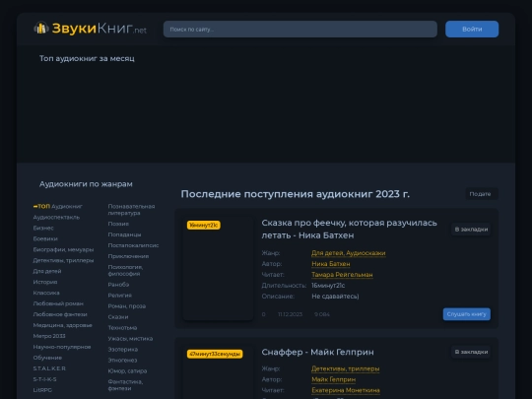
Task: Go to the Классика genre
Action: (x=46, y=293)
